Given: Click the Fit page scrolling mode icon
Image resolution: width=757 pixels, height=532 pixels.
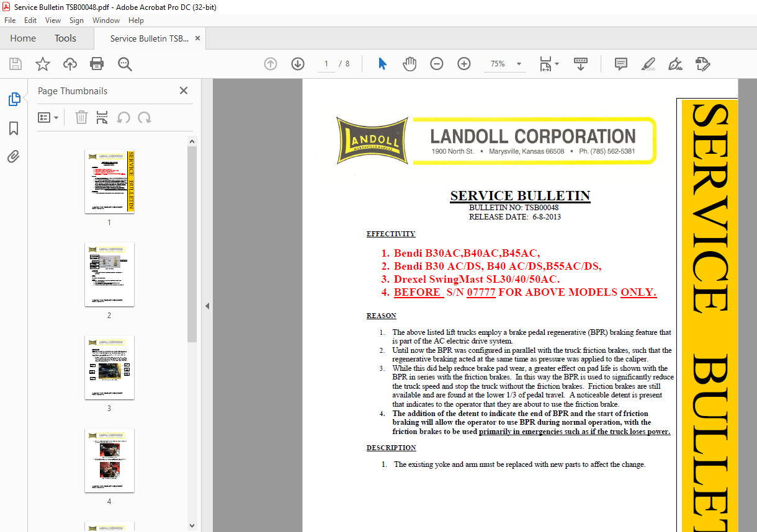Looking at the screenshot, I should tap(545, 64).
